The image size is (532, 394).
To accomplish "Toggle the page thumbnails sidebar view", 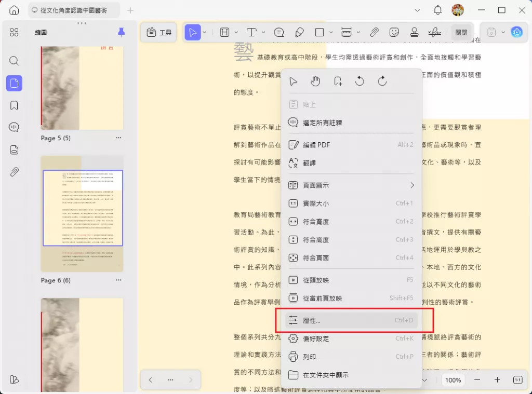I will tap(14, 83).
